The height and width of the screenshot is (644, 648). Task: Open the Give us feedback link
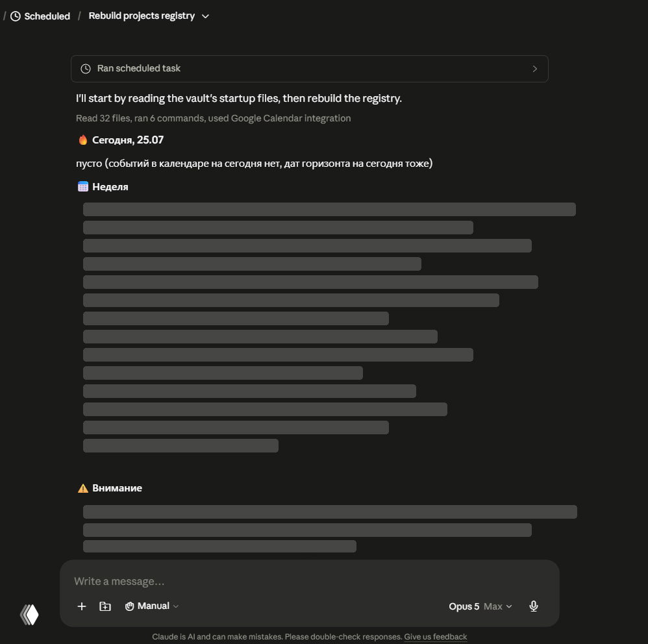click(x=435, y=637)
